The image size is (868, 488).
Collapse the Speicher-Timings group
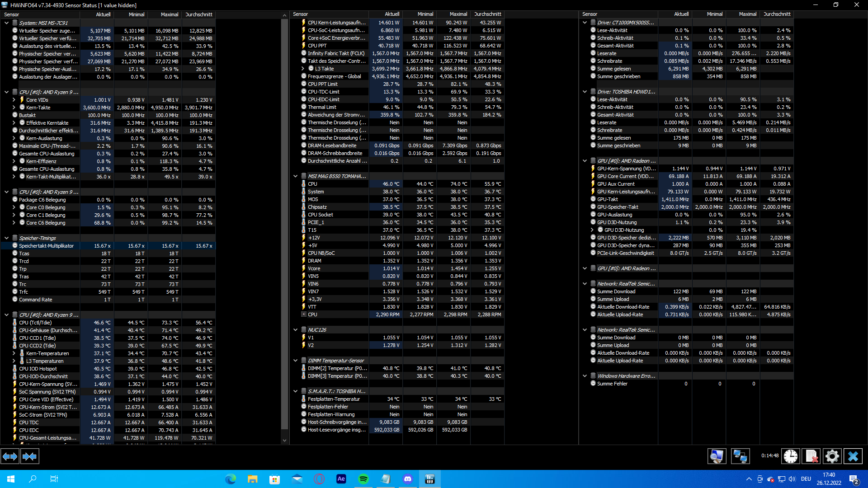(6, 238)
